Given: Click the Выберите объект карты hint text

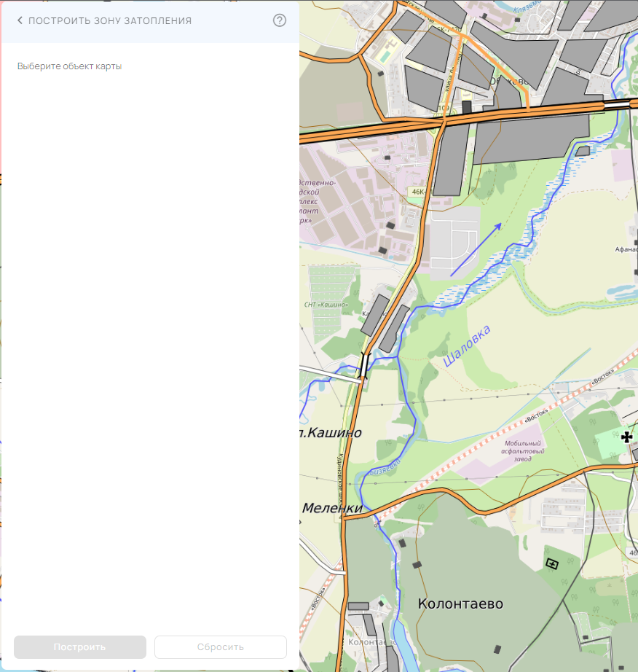Looking at the screenshot, I should point(69,66).
